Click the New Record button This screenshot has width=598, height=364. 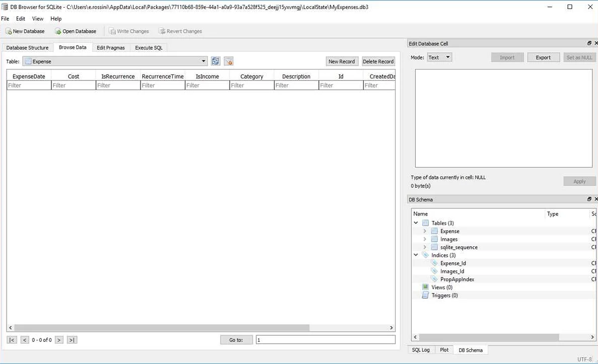(x=342, y=61)
